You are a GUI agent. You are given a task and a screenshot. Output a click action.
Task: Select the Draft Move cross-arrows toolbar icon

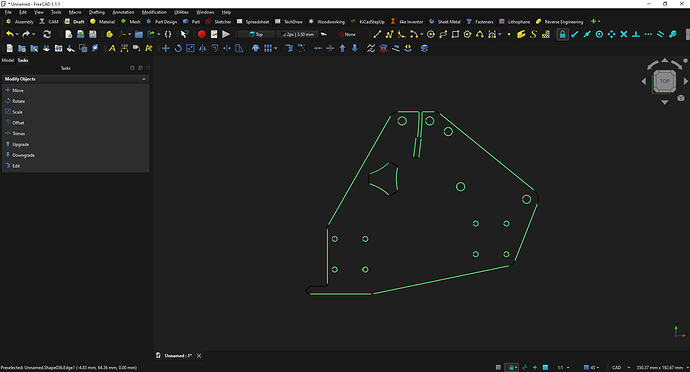click(x=165, y=48)
